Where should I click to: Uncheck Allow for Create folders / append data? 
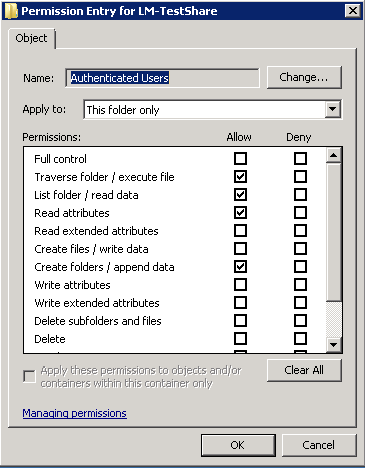pyautogui.click(x=240, y=266)
